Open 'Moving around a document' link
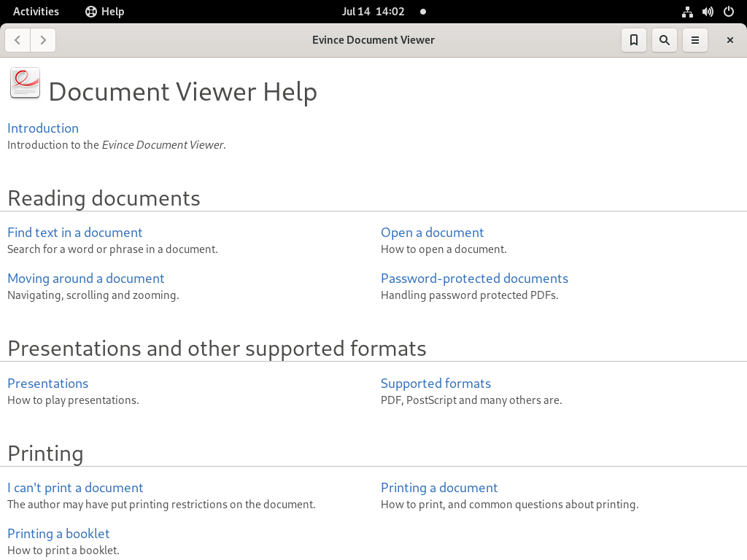Screen dimensions: 747x560 click(x=86, y=278)
